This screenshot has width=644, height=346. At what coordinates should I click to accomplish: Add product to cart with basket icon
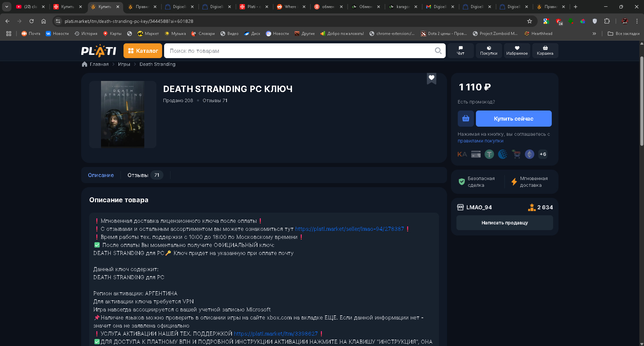pyautogui.click(x=466, y=119)
